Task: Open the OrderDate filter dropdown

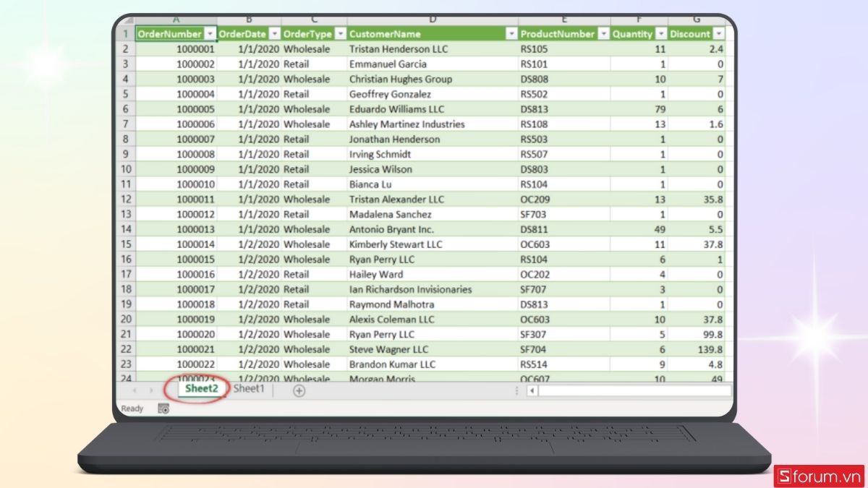Action: coord(274,34)
